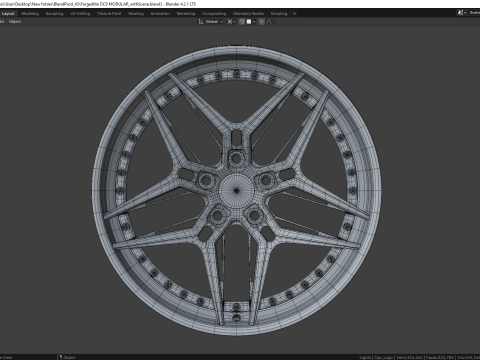Viewport: 480px width, 360px height.
Task: Click the Faces count in the status bar
Action: [x=440, y=357]
